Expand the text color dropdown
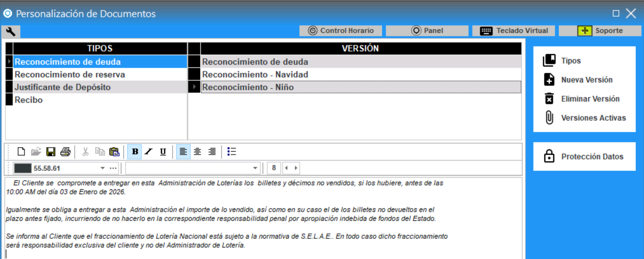This screenshot has width=644, height=259. [102, 168]
